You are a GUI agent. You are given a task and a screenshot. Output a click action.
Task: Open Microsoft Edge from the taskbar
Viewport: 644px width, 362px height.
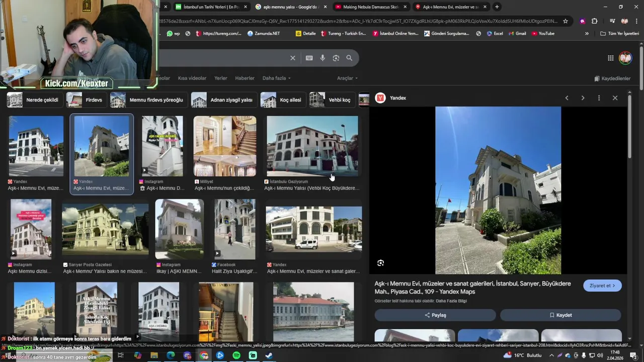point(171,355)
